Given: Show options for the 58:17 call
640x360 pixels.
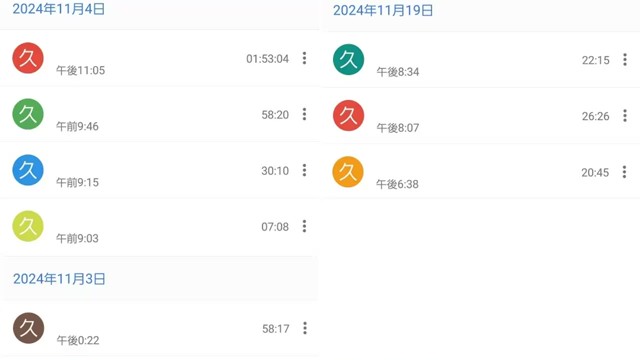Looking at the screenshot, I should point(305,328).
